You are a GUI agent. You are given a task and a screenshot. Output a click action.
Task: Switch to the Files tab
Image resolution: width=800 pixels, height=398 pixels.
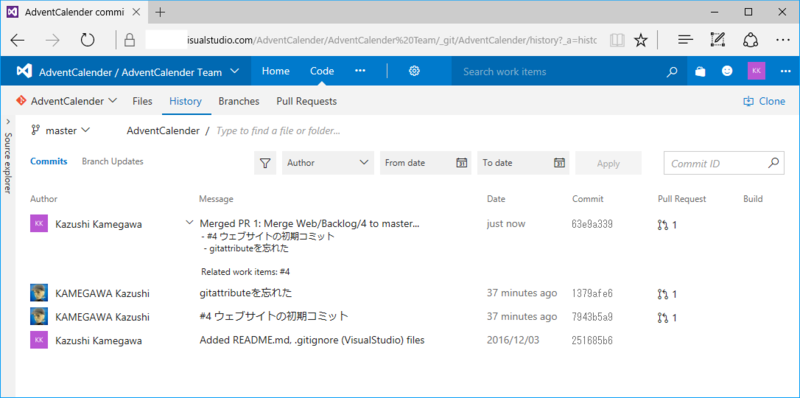point(142,101)
